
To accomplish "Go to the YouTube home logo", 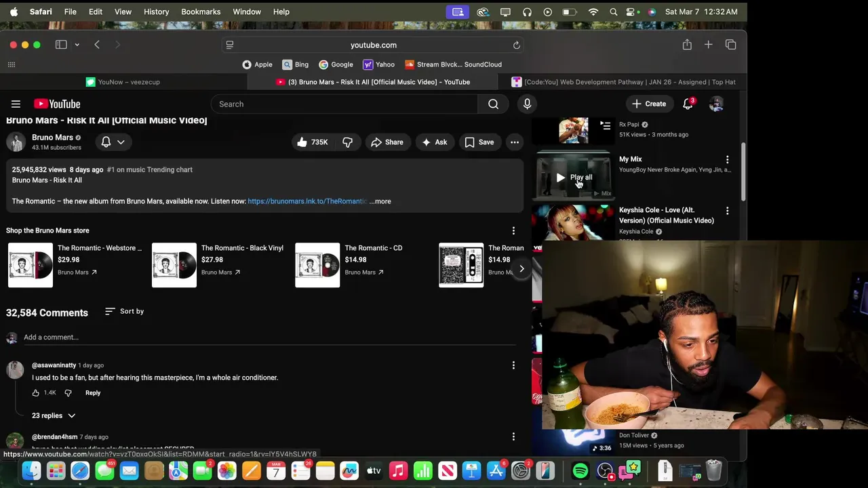I will pyautogui.click(x=57, y=104).
